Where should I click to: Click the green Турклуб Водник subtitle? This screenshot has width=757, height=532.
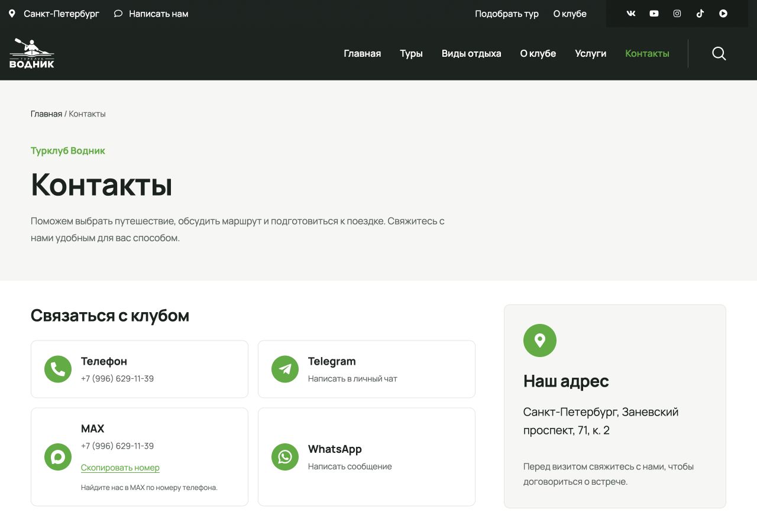tap(68, 151)
